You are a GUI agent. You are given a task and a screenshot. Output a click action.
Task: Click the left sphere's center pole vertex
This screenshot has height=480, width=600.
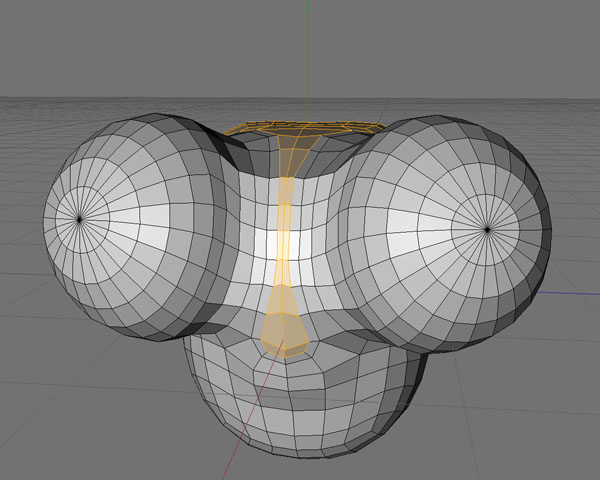pyautogui.click(x=79, y=219)
